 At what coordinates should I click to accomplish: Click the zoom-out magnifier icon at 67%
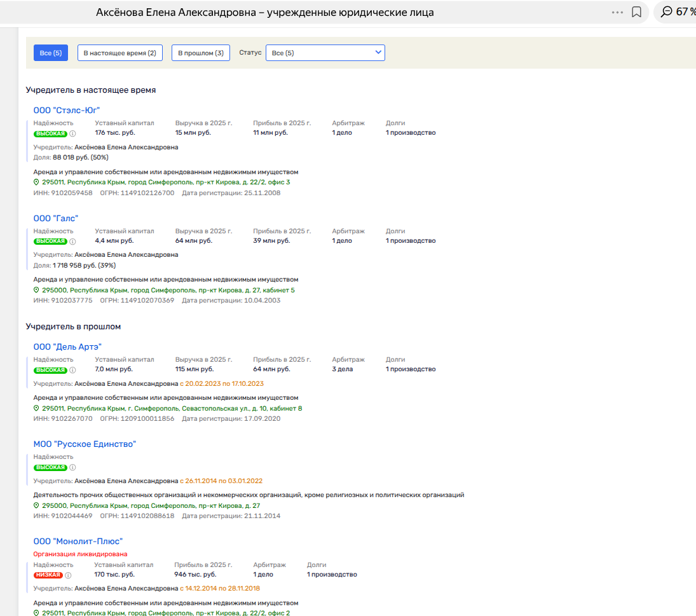click(x=666, y=11)
